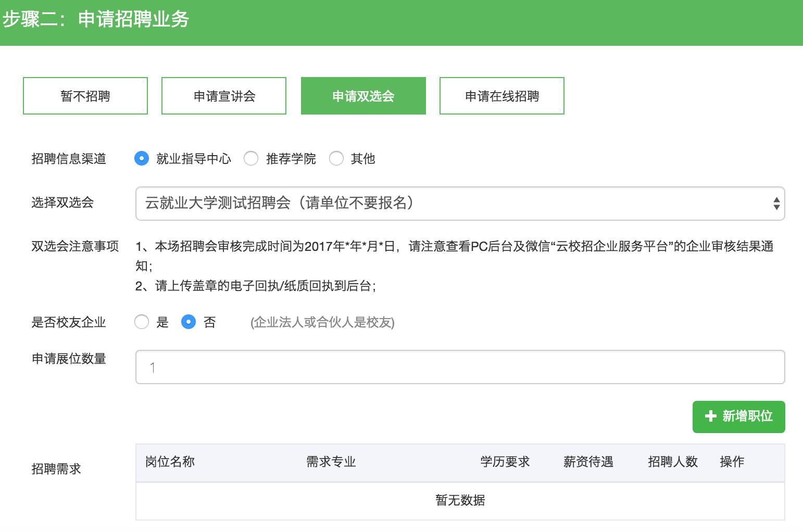Click the 暂无数据 empty table row
The height and width of the screenshot is (532, 803).
tap(460, 500)
